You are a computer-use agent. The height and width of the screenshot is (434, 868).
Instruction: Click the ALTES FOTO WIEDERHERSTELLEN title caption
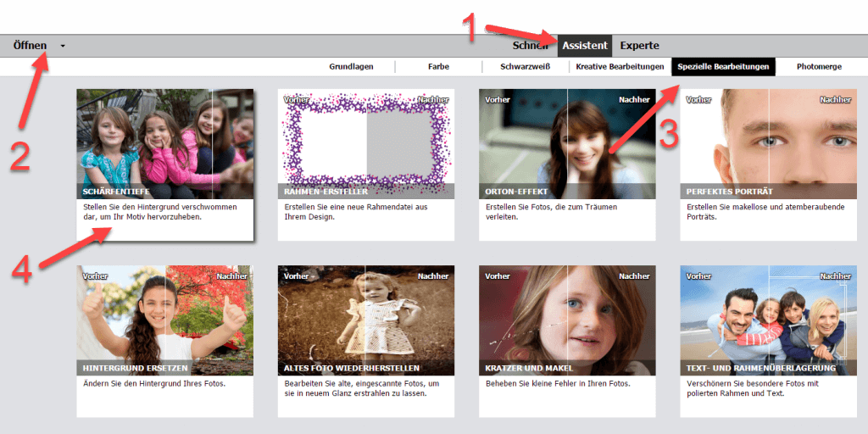pyautogui.click(x=352, y=368)
